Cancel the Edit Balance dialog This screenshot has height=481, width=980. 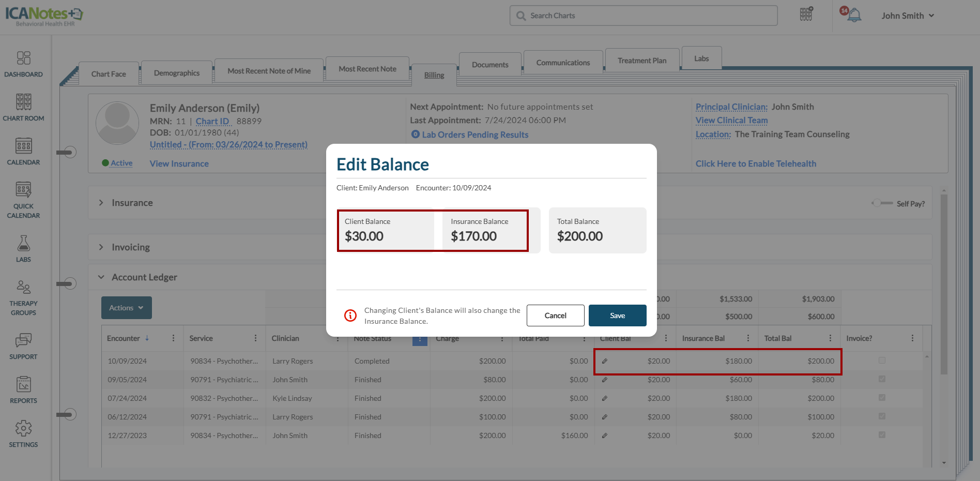(555, 315)
